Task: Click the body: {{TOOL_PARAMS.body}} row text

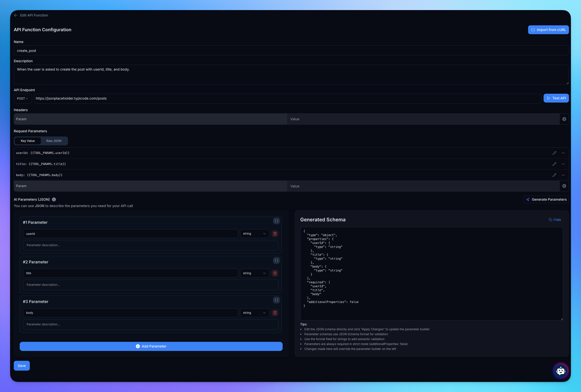Action: click(x=39, y=175)
